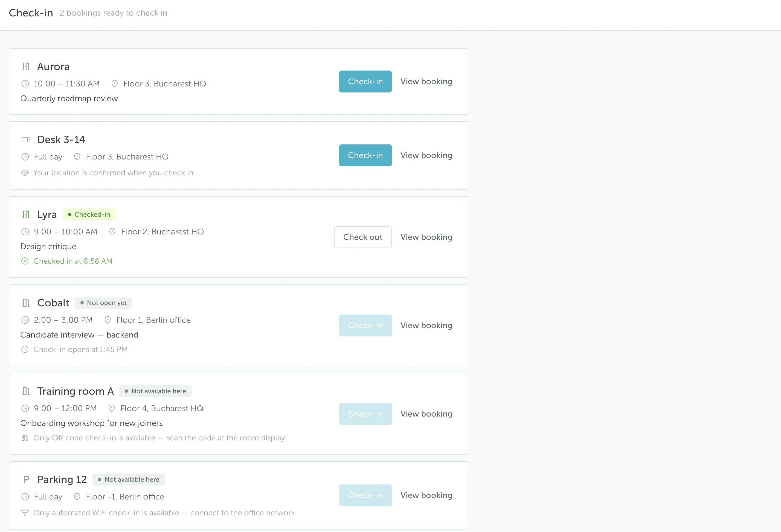Open View booking for Aurora
This screenshot has width=781, height=532.
point(426,81)
